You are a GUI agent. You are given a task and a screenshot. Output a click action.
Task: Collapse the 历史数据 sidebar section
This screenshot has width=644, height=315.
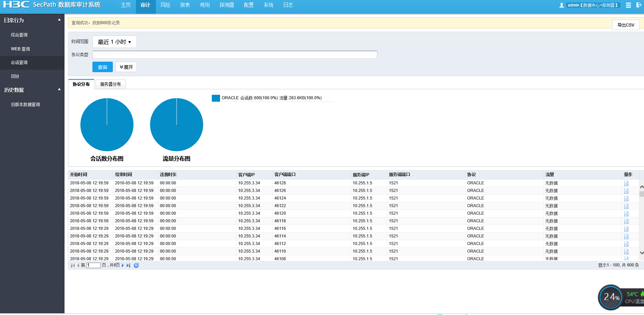(x=59, y=90)
